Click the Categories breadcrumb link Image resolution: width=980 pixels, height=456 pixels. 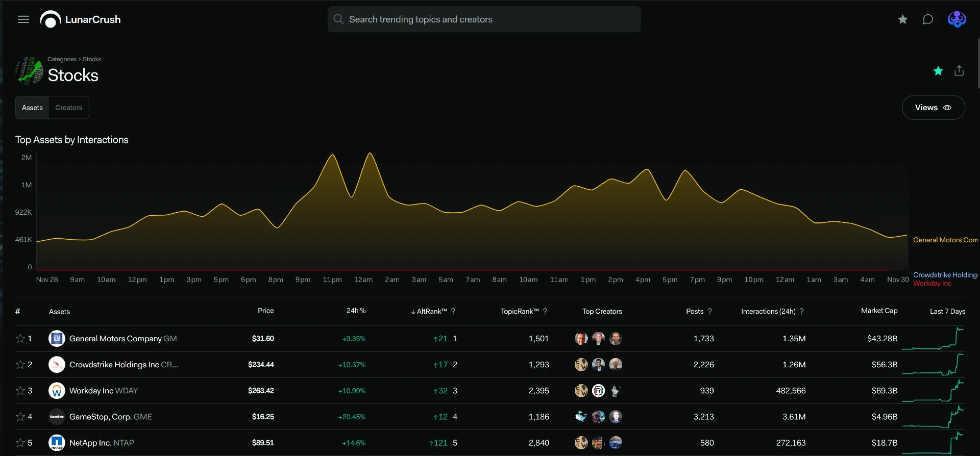[x=62, y=59]
